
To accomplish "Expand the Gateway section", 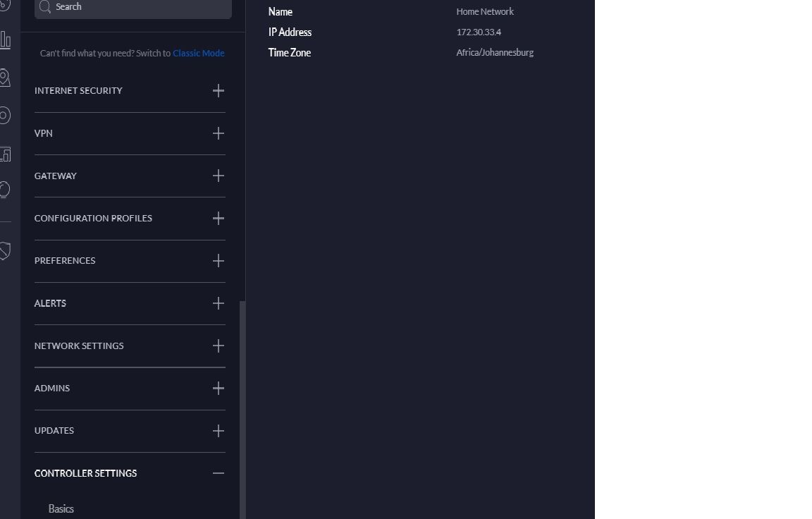I will 219,176.
